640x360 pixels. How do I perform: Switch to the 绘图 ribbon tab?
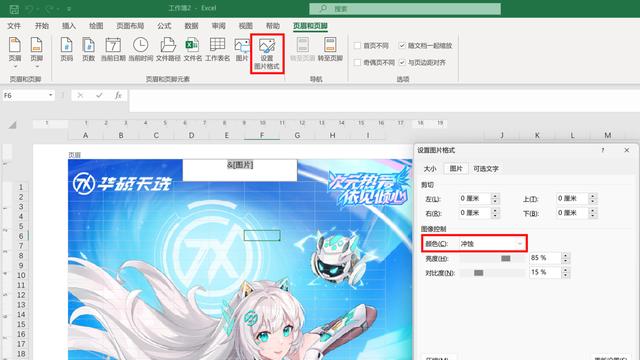tap(96, 26)
